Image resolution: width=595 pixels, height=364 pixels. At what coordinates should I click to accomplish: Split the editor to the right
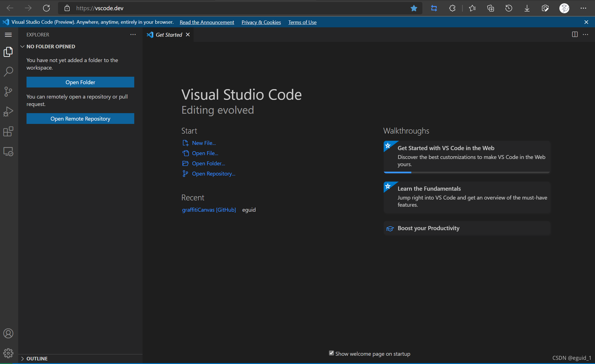coord(575,34)
